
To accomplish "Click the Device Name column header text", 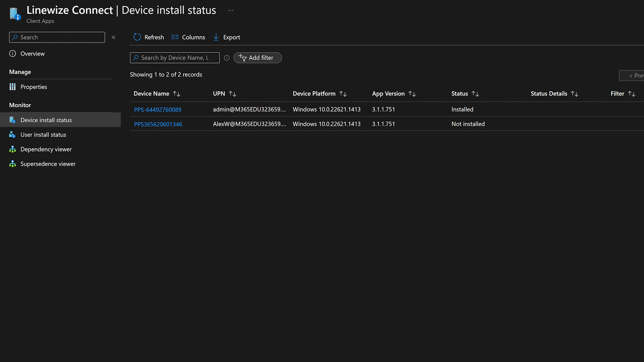I will pyautogui.click(x=151, y=94).
